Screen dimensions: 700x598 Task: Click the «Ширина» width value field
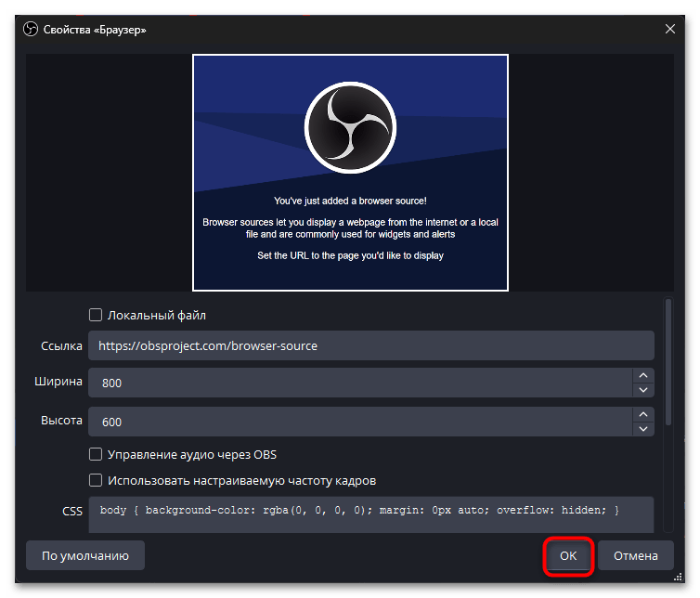359,383
